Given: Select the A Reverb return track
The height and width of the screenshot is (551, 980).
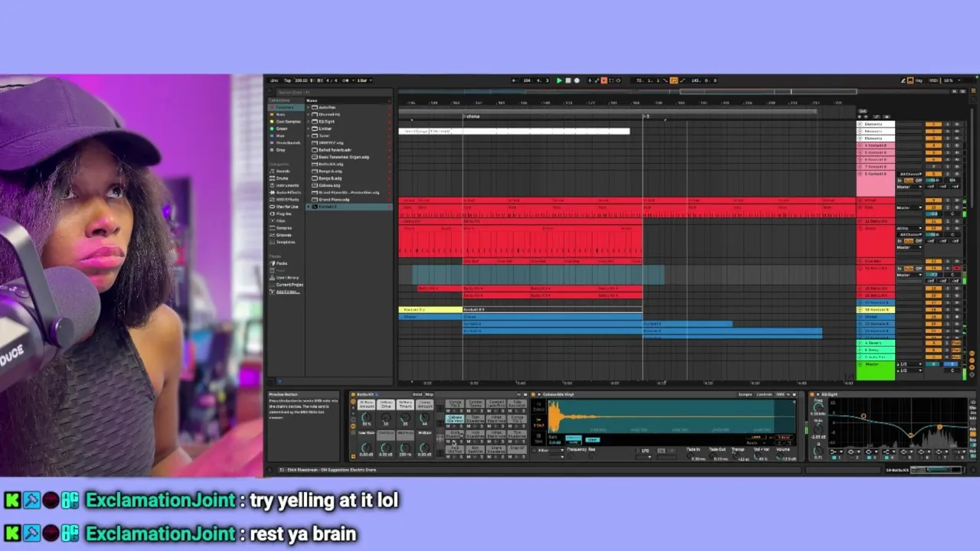Looking at the screenshot, I should (x=875, y=343).
